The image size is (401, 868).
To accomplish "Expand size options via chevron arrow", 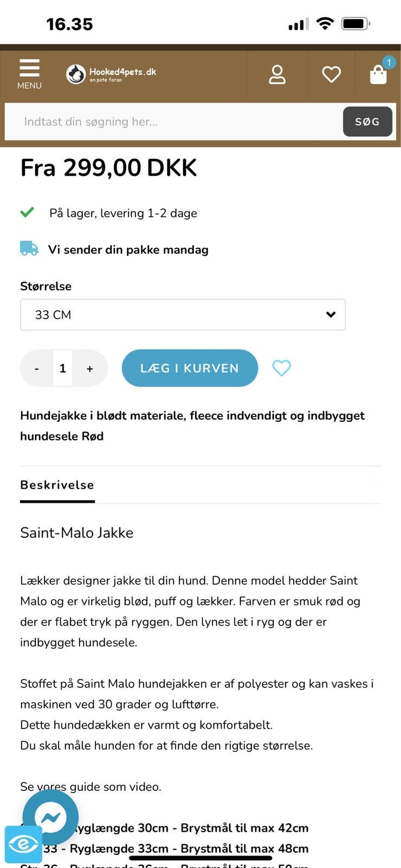I will [x=331, y=315].
